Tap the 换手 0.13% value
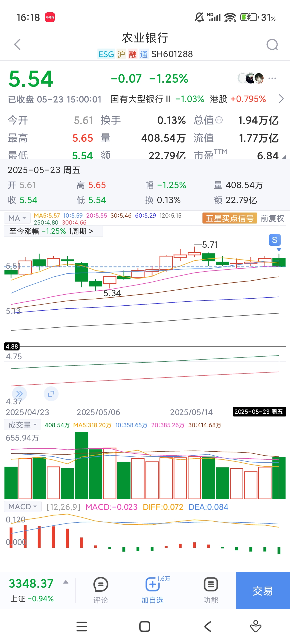 tap(171, 120)
